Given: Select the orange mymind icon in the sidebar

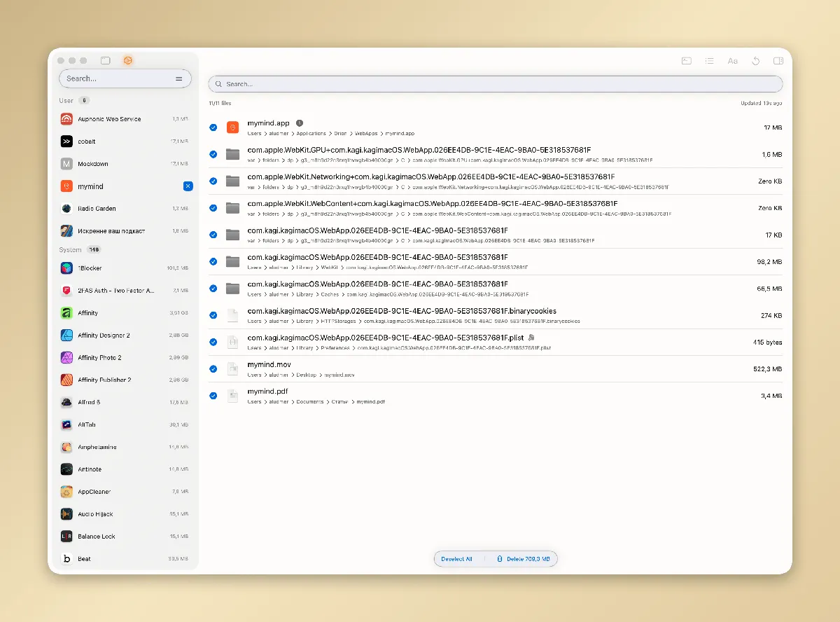Looking at the screenshot, I should [66, 186].
